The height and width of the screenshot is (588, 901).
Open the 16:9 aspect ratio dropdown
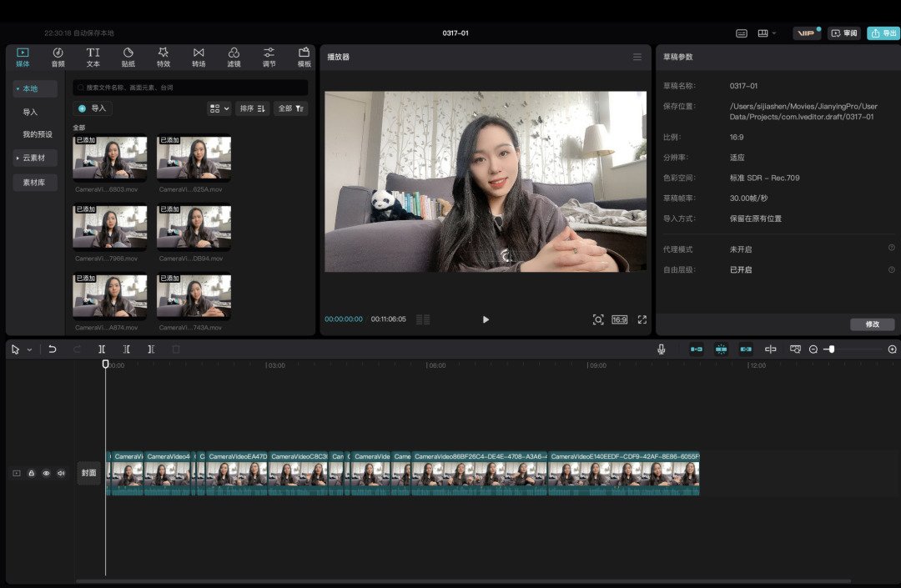tap(619, 319)
